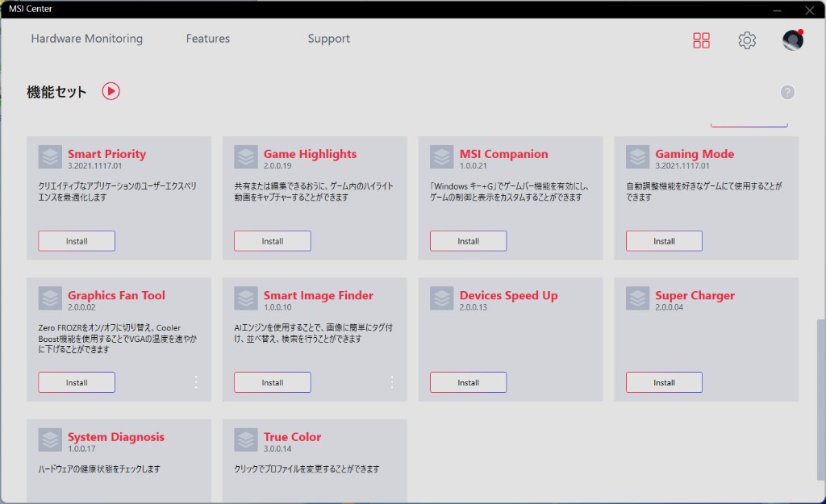Click version text 1.0.0.21
This screenshot has height=504, width=826.
(x=473, y=165)
